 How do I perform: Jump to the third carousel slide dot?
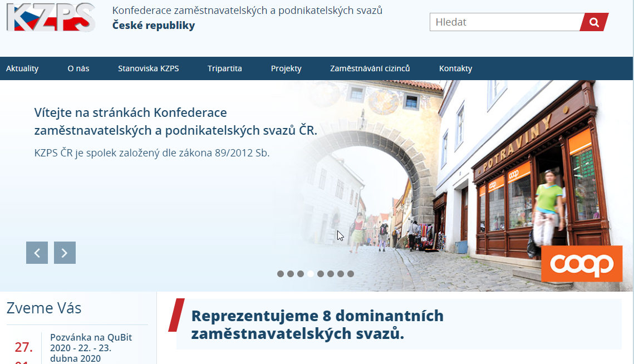click(301, 274)
